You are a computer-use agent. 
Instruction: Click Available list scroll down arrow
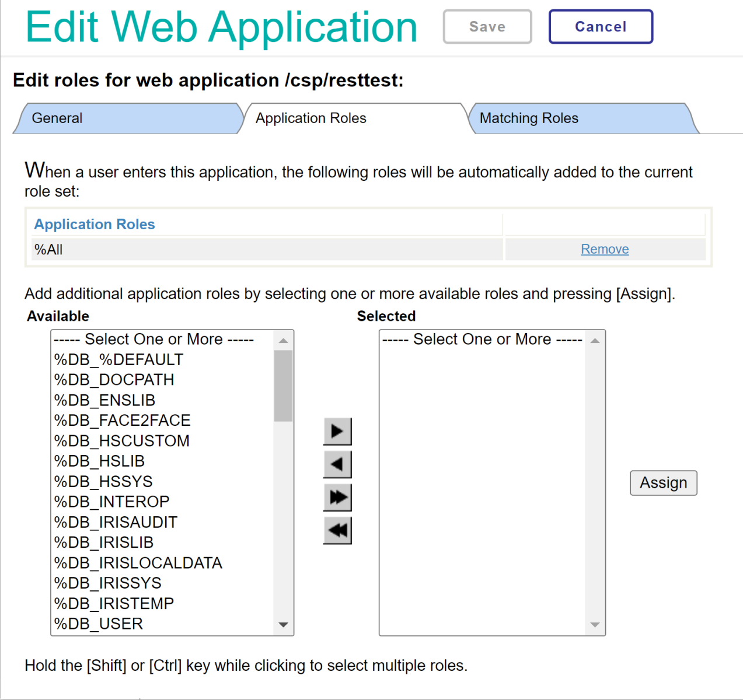click(x=283, y=625)
